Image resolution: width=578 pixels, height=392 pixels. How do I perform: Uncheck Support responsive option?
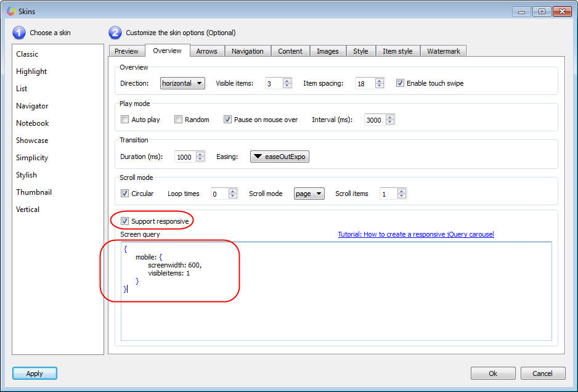(125, 221)
